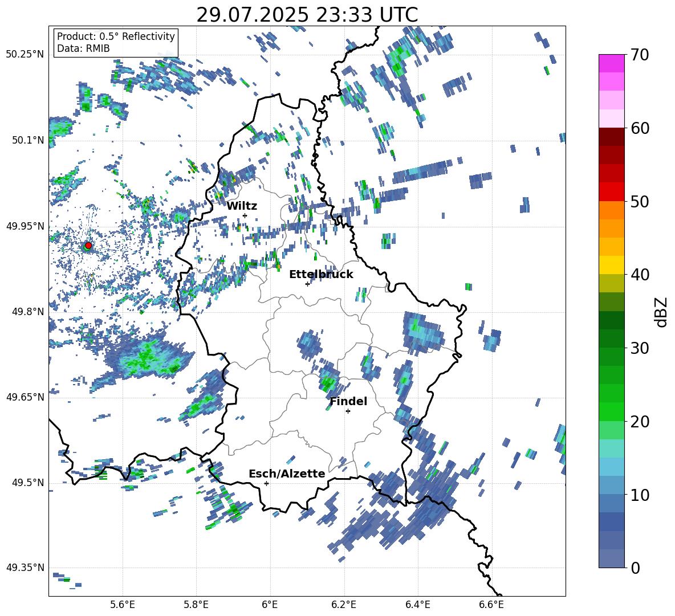Click the 20 colorbar tick label
Screen dimensions: 675x616
click(640, 421)
